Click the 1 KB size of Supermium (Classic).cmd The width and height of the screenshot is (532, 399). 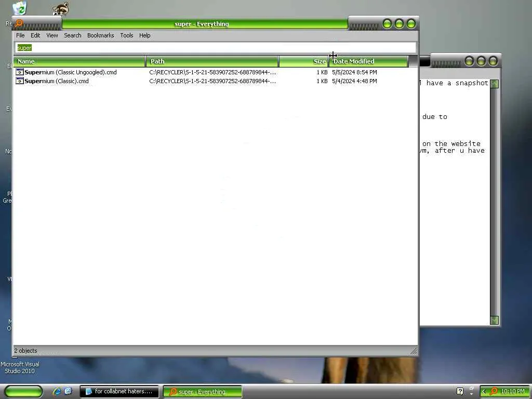[x=322, y=81]
